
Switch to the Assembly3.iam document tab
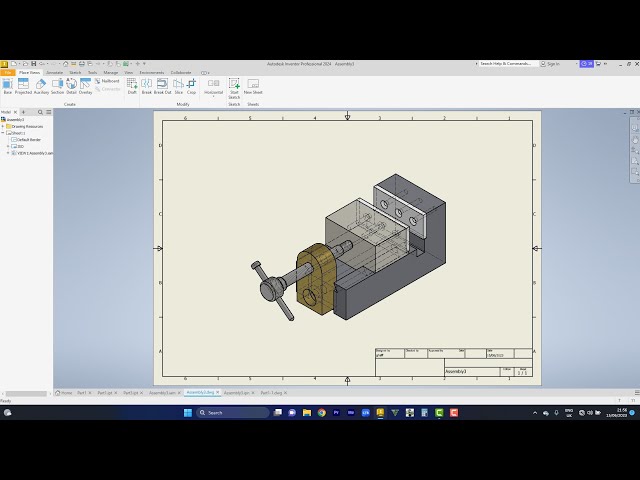pos(162,393)
